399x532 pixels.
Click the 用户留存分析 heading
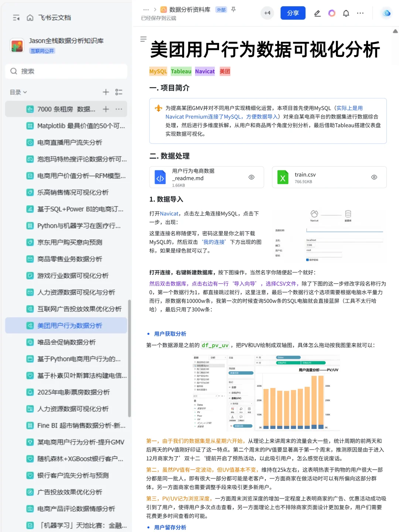click(170, 527)
